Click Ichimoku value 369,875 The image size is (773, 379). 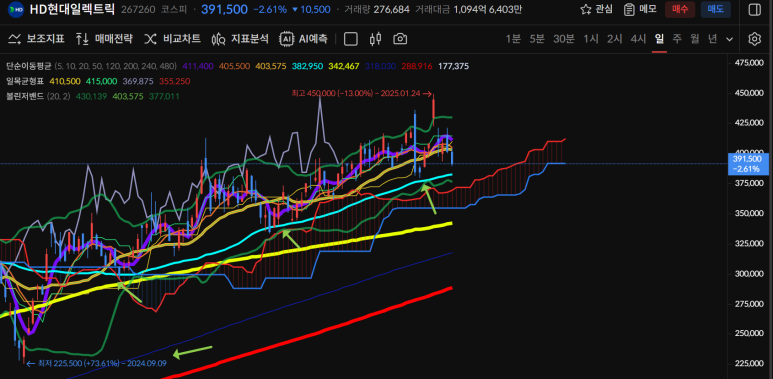point(138,81)
